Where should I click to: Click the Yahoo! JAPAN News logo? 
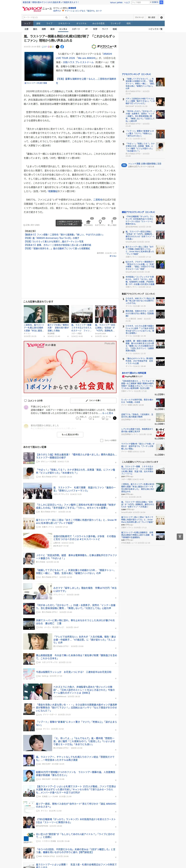pos(37,9)
